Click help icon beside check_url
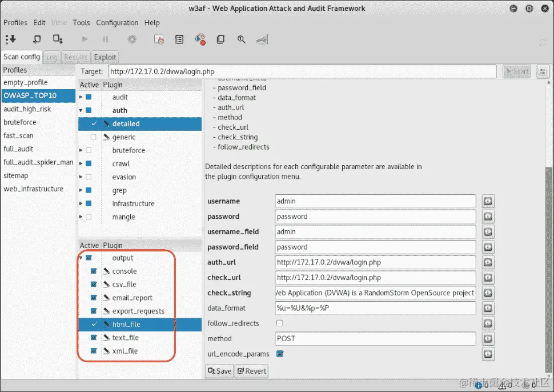 point(488,278)
